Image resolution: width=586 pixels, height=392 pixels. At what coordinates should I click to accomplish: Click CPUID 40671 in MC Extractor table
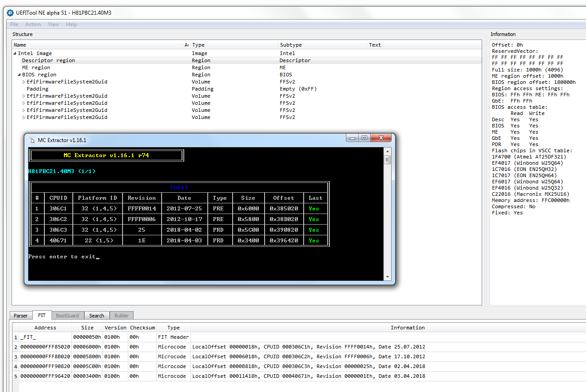click(x=58, y=241)
